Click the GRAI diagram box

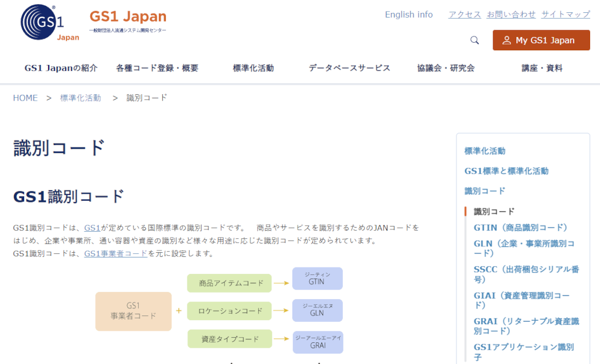pos(318,342)
